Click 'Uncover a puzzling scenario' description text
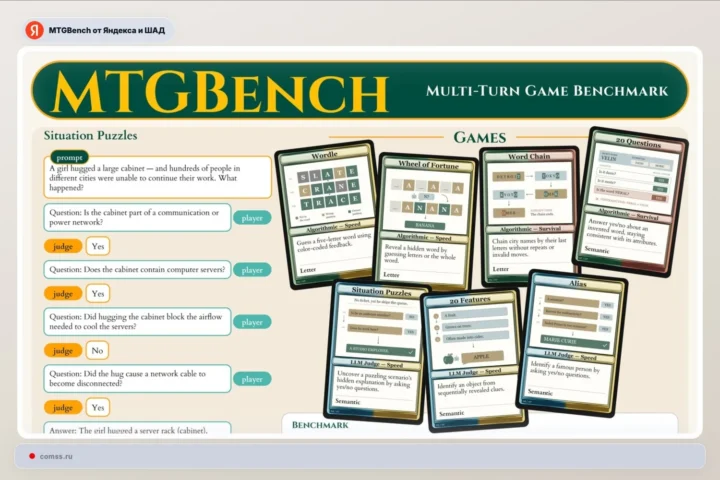 click(374, 380)
